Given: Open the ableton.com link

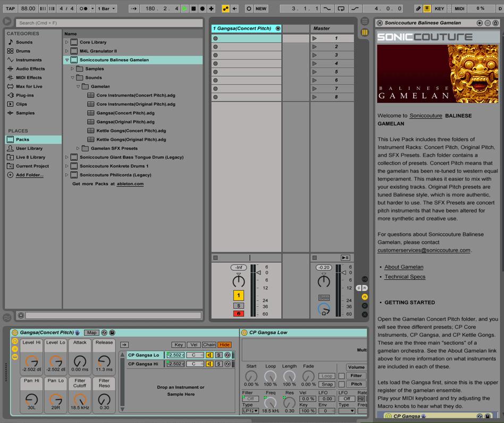Looking at the screenshot, I should (130, 184).
